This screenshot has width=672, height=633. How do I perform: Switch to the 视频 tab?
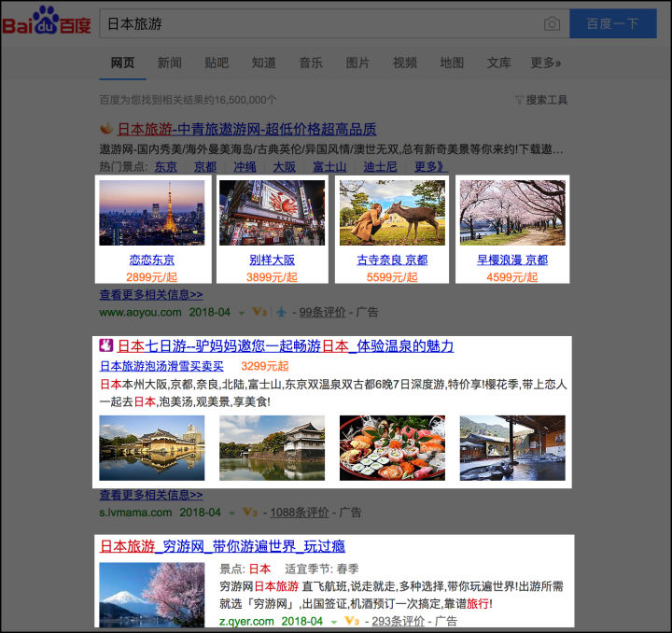point(405,63)
